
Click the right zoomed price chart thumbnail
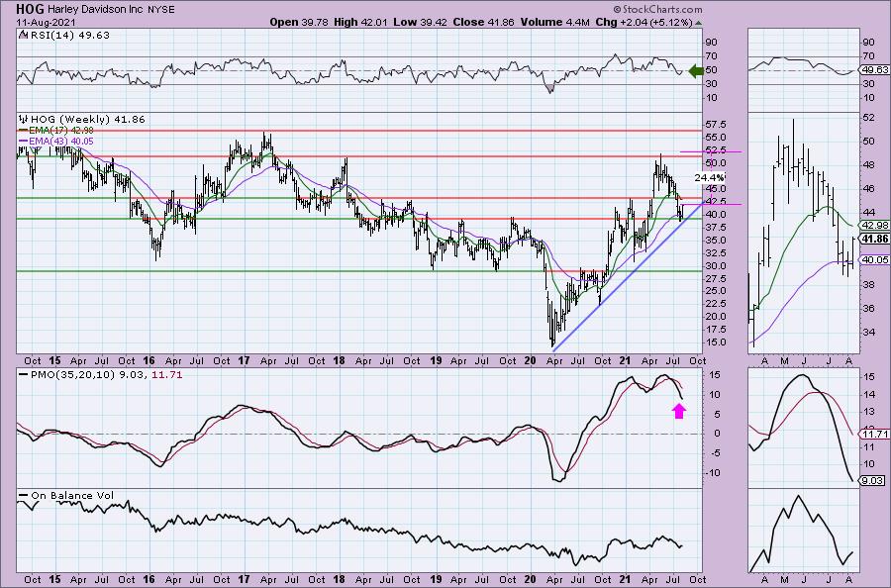tap(804, 233)
